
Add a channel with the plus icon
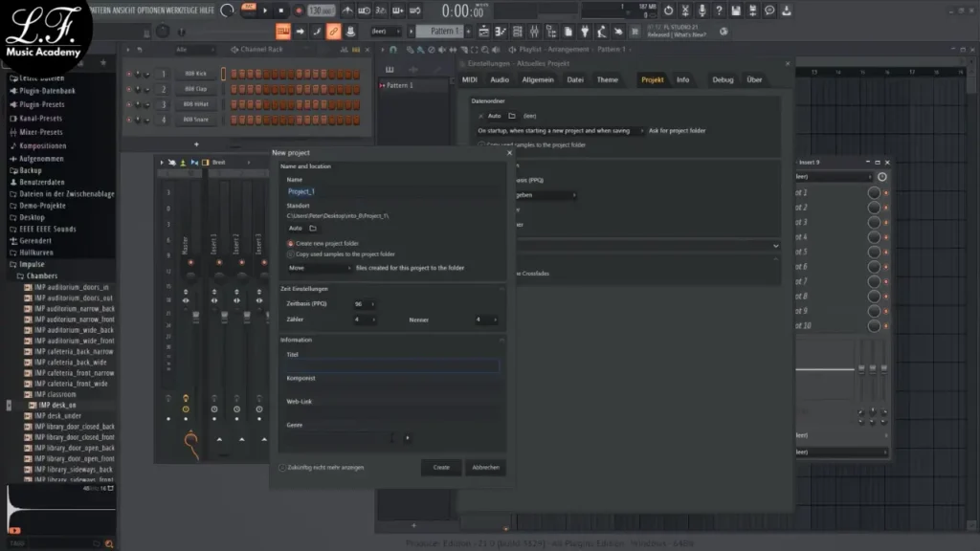[196, 144]
